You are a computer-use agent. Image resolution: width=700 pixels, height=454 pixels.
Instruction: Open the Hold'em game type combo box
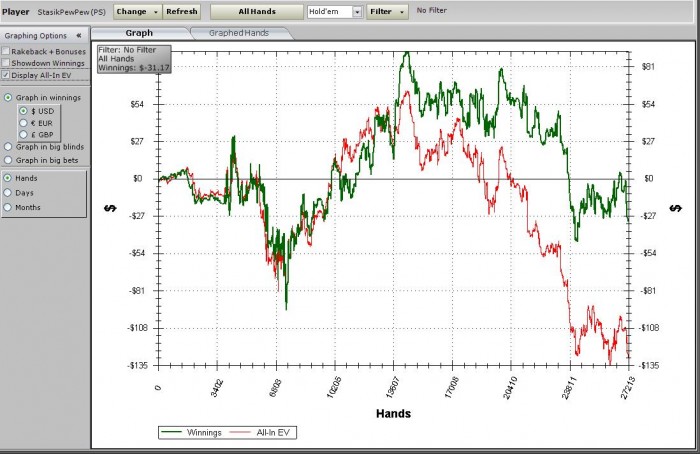(334, 12)
